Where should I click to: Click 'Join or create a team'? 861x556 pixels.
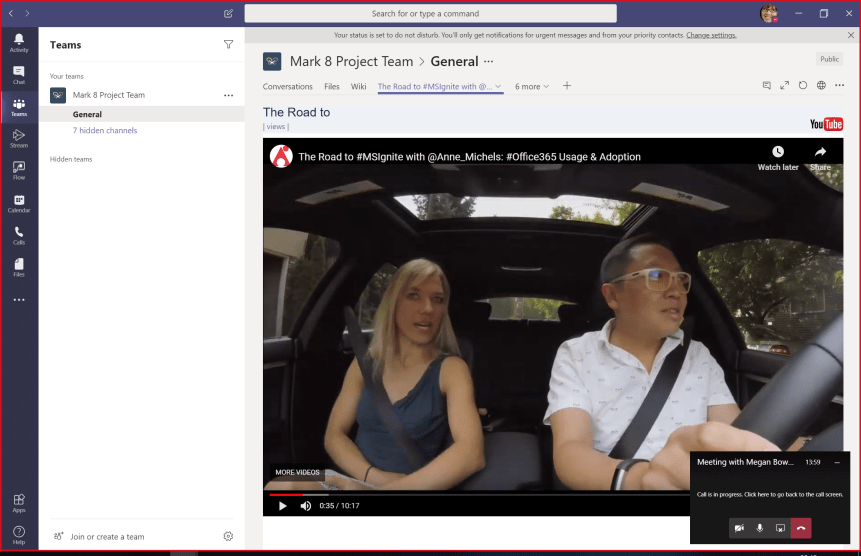[107, 537]
